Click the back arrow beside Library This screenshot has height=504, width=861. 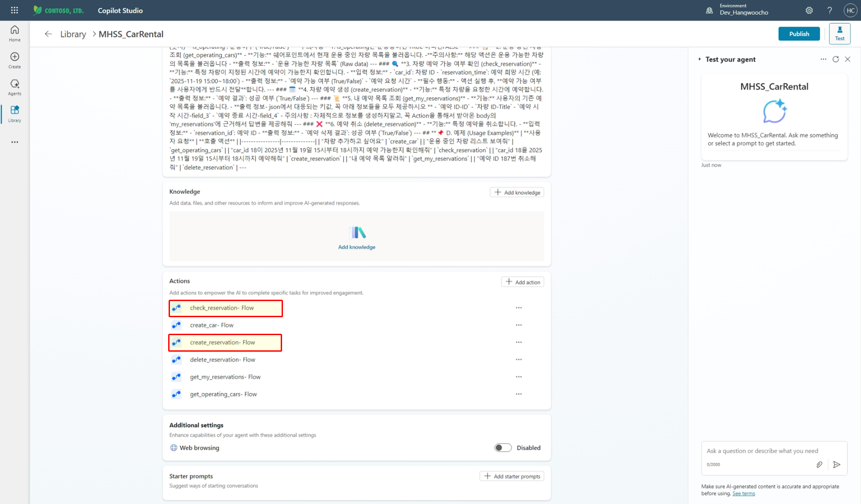tap(48, 34)
